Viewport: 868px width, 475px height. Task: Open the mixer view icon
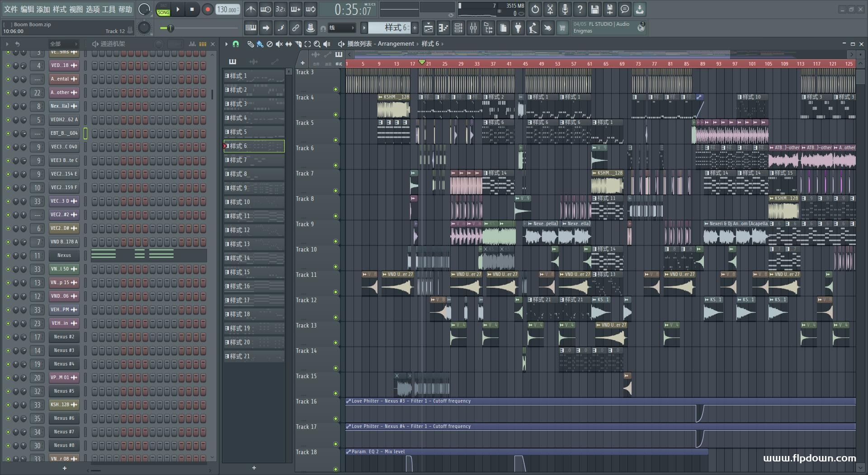473,28
